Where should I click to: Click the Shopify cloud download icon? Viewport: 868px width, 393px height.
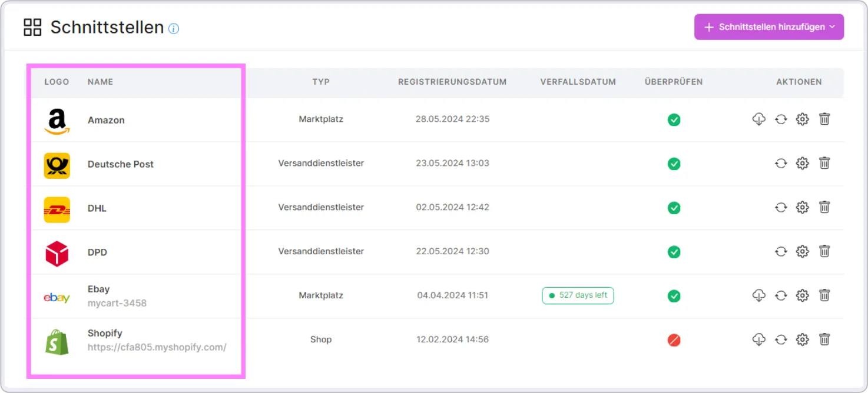point(758,339)
